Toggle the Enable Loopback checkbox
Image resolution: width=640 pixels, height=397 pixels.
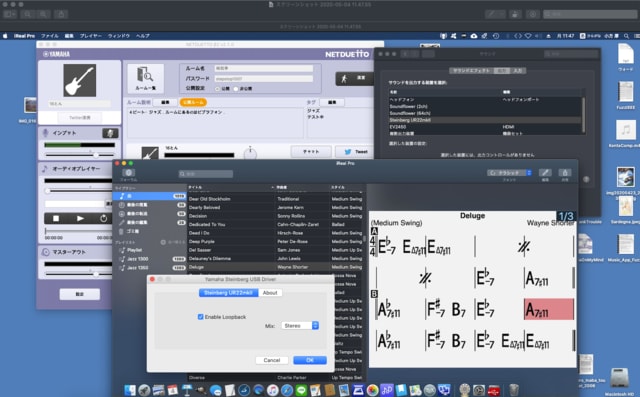point(200,317)
